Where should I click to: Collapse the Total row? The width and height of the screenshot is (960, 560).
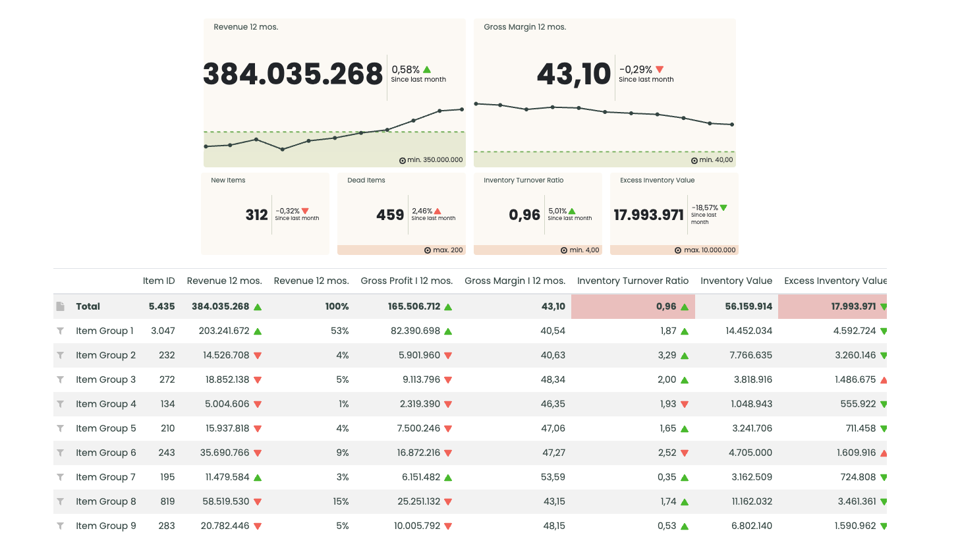(88, 306)
